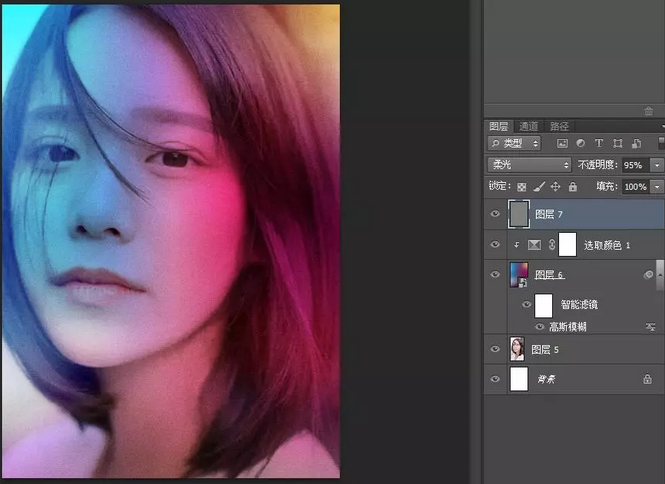Image resolution: width=665 pixels, height=484 pixels.
Task: Expand the opacity 不透明度 slider arrow
Action: coord(656,165)
